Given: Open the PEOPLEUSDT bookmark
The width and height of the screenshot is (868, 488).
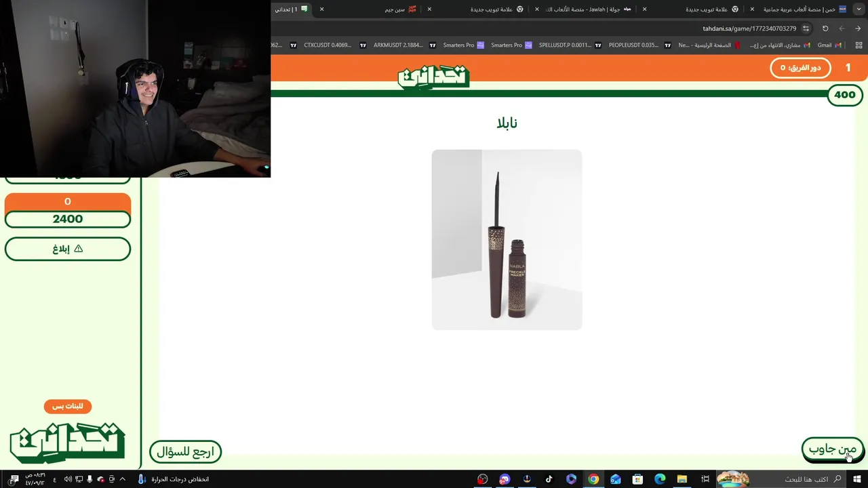Looking at the screenshot, I should click(x=639, y=45).
